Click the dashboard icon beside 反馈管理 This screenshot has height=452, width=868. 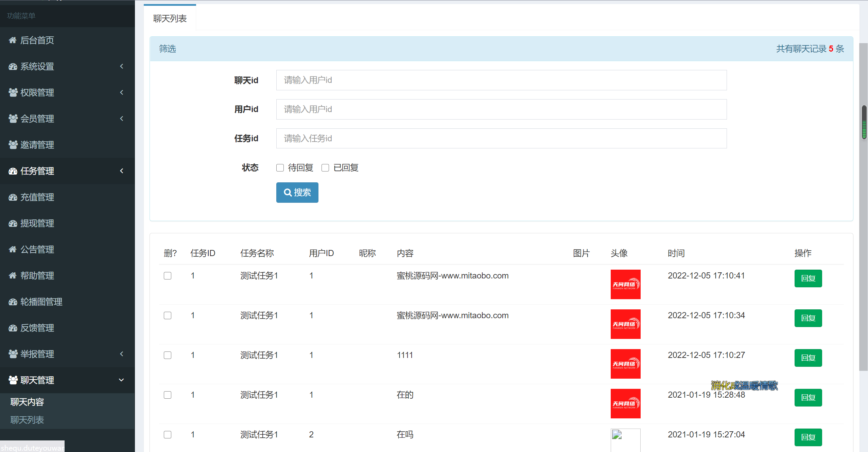coord(13,328)
